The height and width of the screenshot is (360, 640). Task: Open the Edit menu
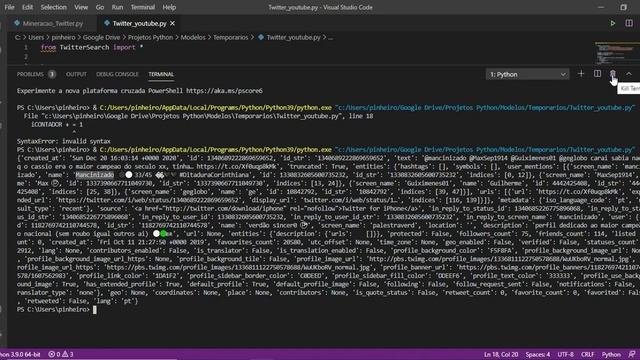coord(27,7)
